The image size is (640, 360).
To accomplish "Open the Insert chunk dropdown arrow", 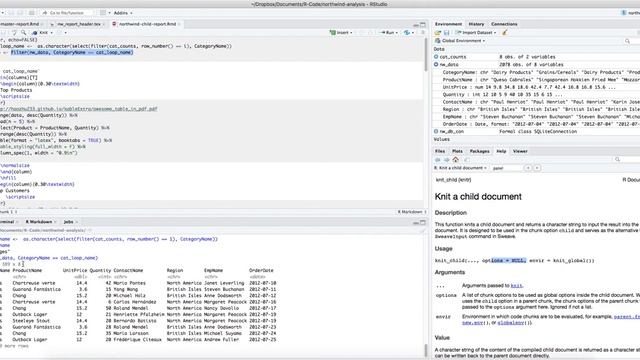I will pyautogui.click(x=351, y=33).
